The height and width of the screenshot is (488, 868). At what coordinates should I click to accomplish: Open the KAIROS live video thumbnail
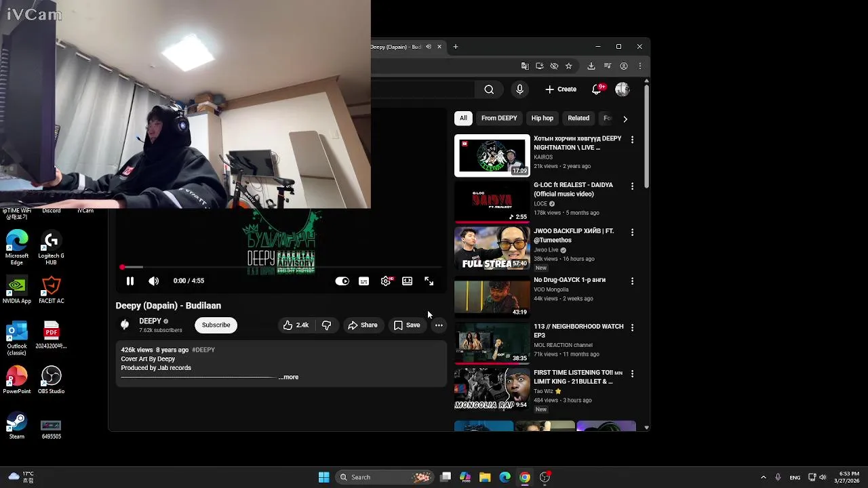click(492, 155)
